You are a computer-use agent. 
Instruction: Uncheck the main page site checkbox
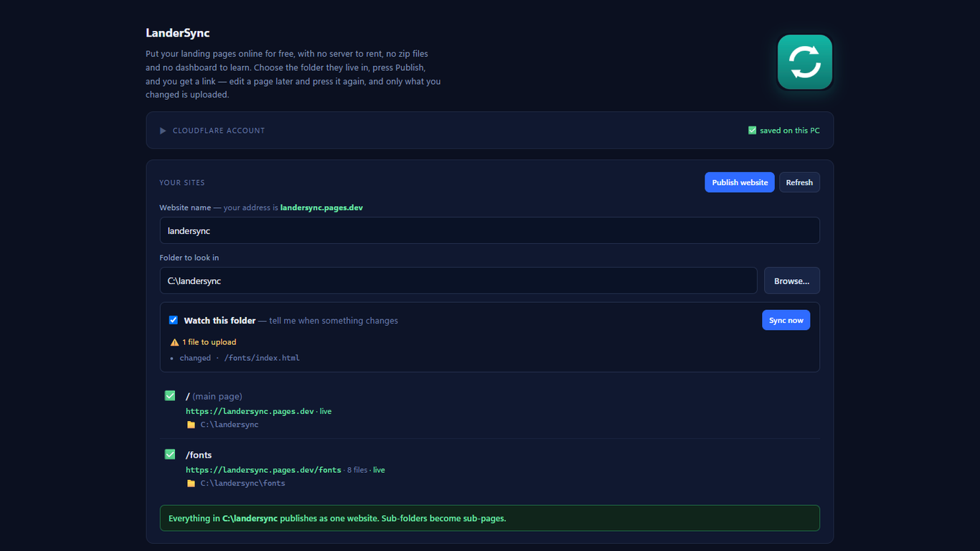click(x=170, y=395)
